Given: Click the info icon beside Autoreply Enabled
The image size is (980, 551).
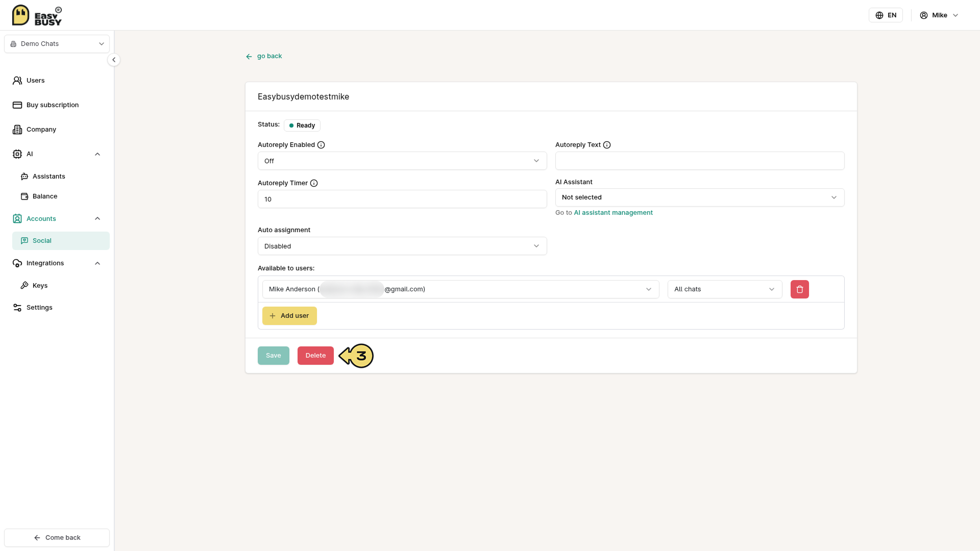Looking at the screenshot, I should tap(321, 145).
